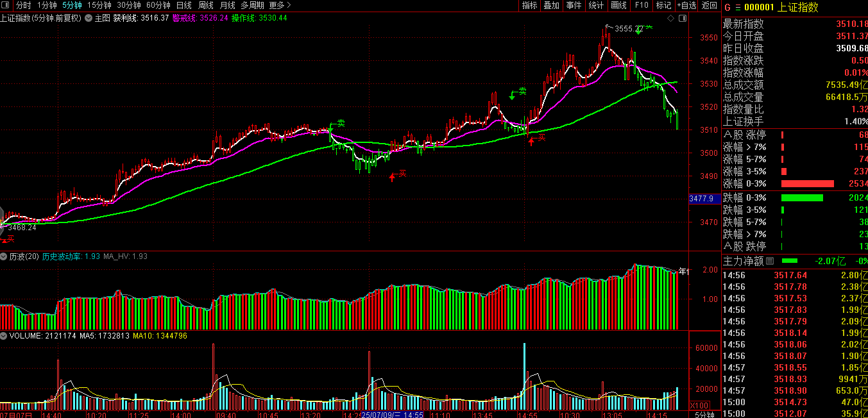Click the 叠加 overlay button

click(x=551, y=5)
